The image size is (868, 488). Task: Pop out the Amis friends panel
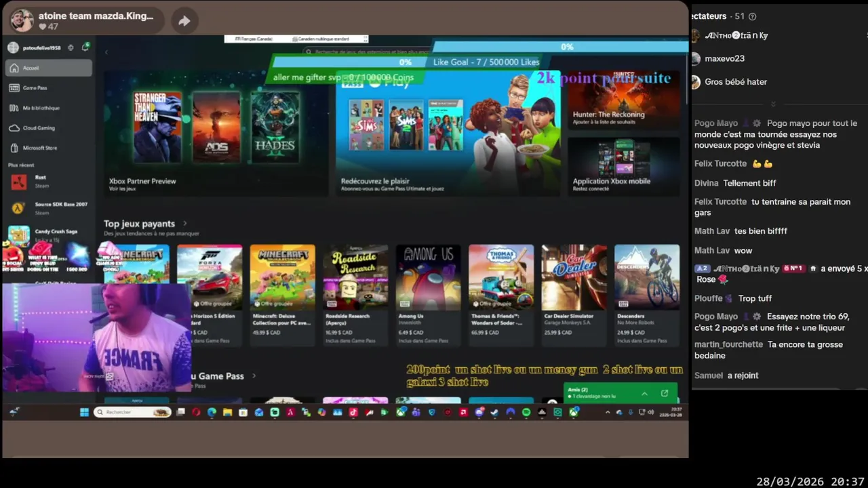[x=665, y=393]
